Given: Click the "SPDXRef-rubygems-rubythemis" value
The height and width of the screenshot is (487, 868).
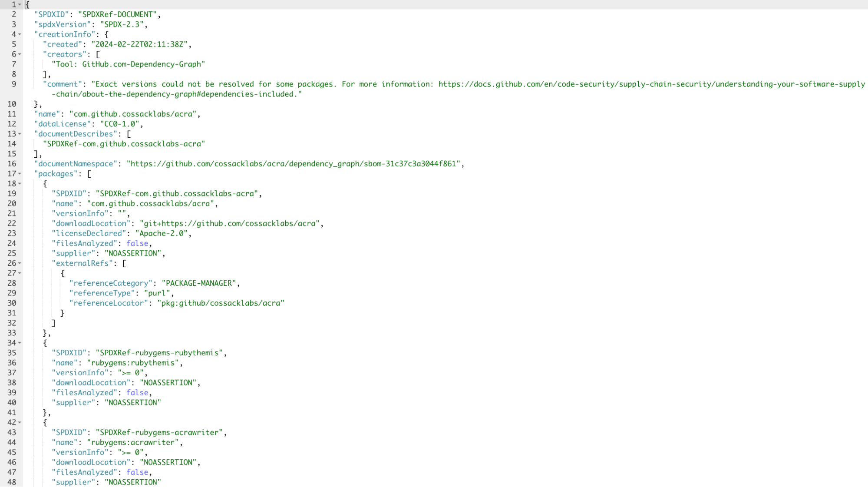Looking at the screenshot, I should pyautogui.click(x=159, y=353).
